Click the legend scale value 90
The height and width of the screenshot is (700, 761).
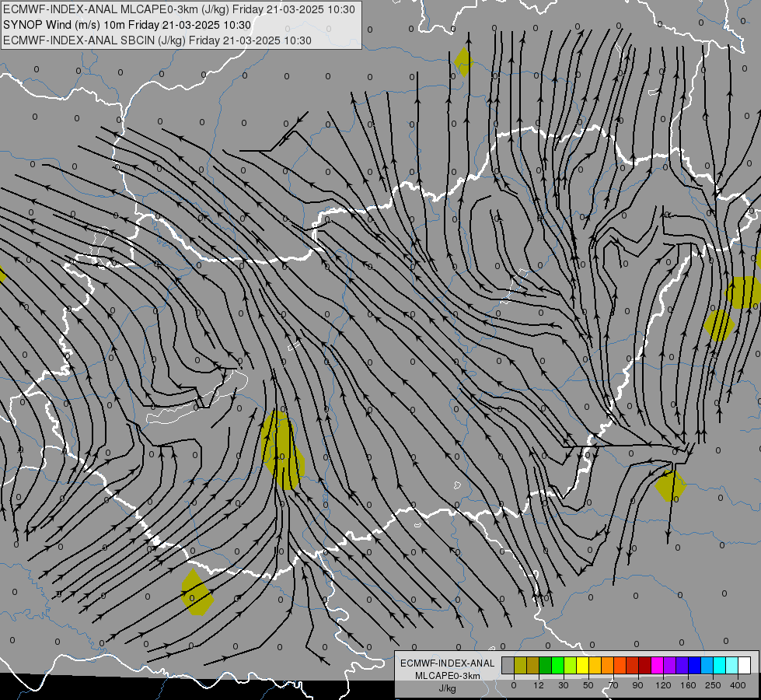pos(637,685)
